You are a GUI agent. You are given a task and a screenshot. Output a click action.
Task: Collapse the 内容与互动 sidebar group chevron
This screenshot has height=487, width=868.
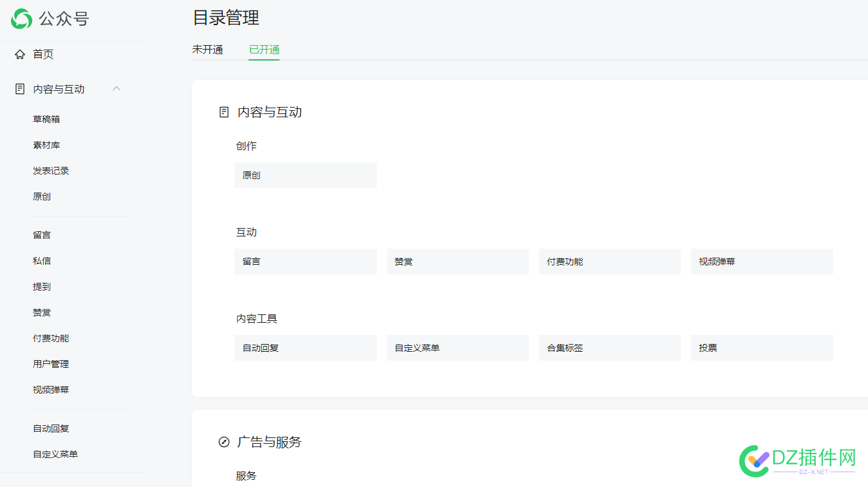pos(117,89)
